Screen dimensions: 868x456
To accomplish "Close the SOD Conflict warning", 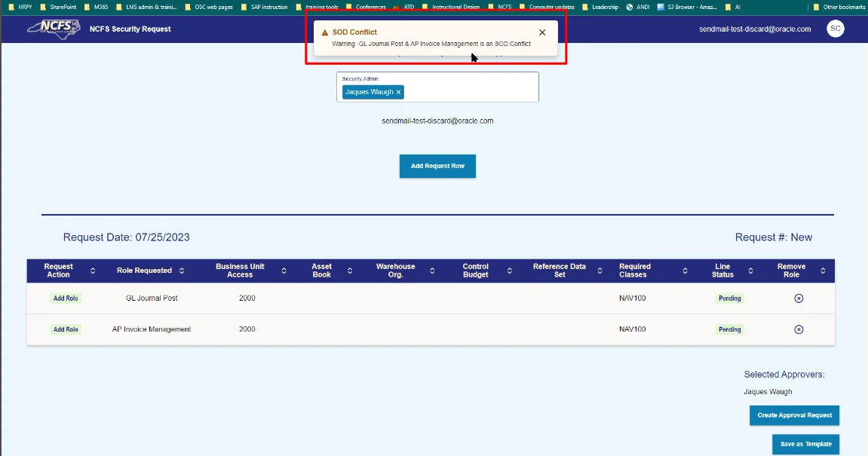I will click(542, 32).
